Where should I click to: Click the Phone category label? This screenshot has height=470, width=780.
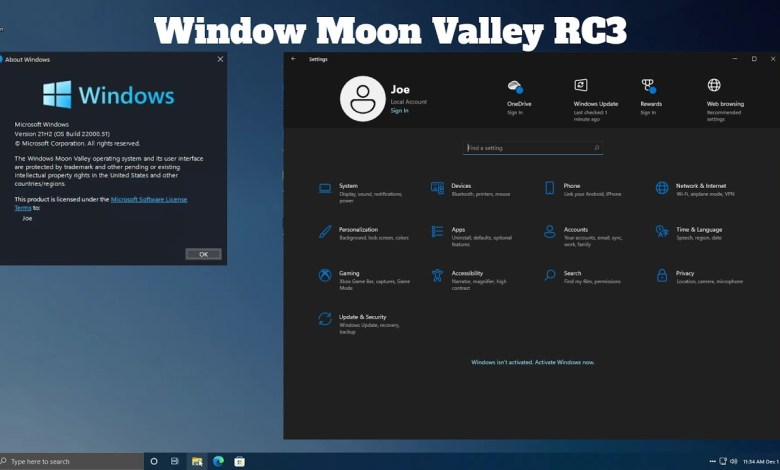572,186
